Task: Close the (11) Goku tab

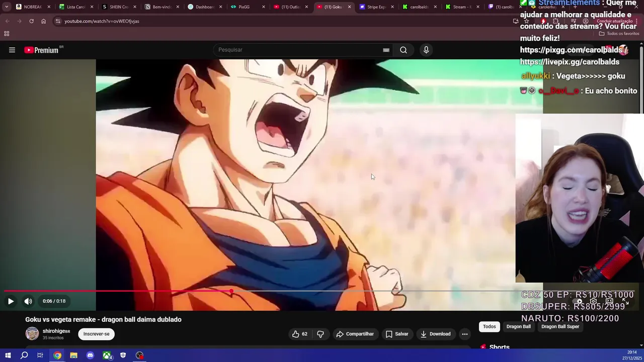Action: tap(349, 7)
